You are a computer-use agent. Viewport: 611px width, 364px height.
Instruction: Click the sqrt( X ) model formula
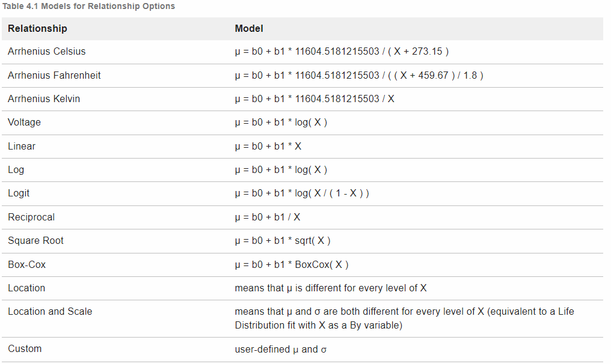click(x=283, y=241)
